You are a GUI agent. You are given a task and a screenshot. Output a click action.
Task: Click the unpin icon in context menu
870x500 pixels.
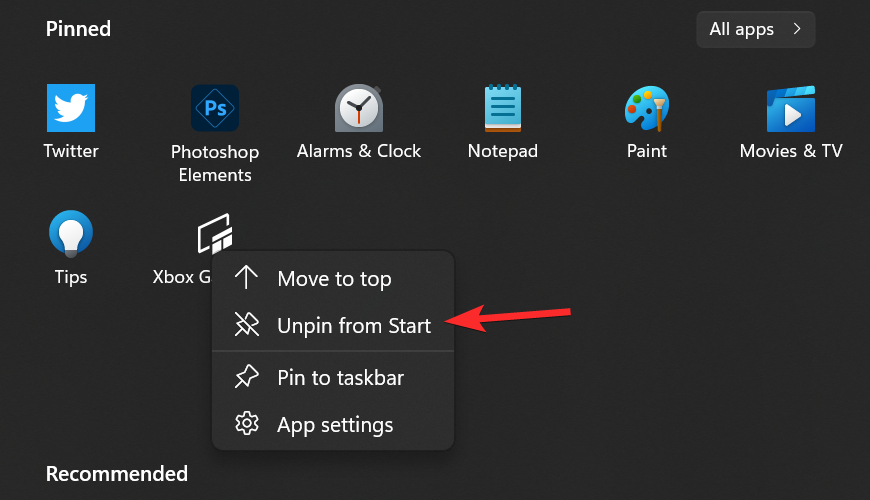pos(246,324)
